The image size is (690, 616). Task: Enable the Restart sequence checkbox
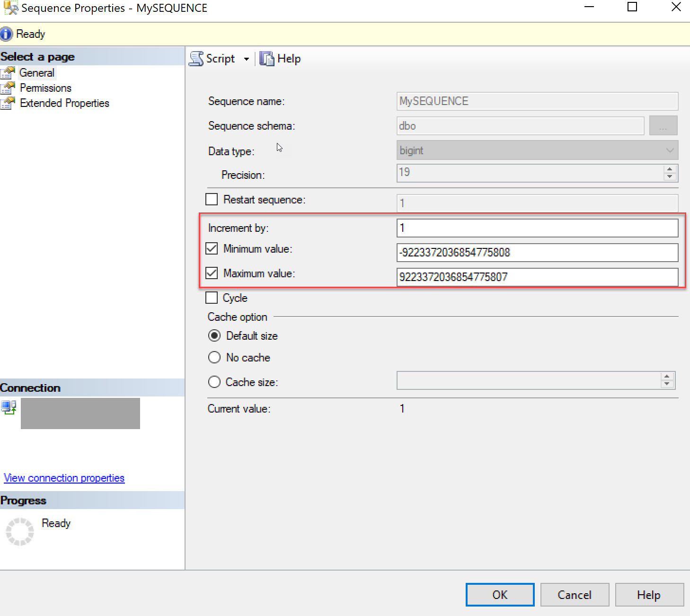click(x=212, y=199)
